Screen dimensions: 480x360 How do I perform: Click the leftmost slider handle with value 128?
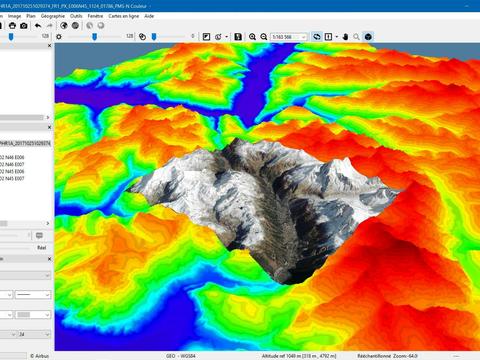(11, 37)
